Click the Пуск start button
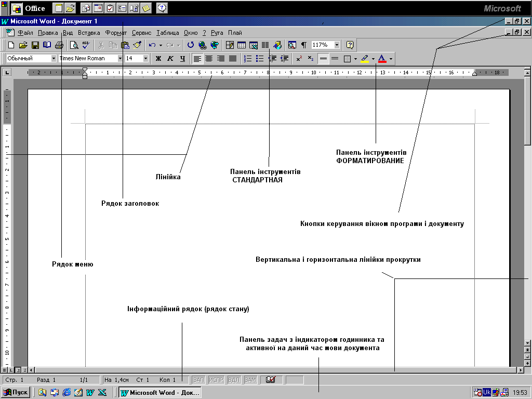532x399 pixels. pyautogui.click(x=16, y=393)
